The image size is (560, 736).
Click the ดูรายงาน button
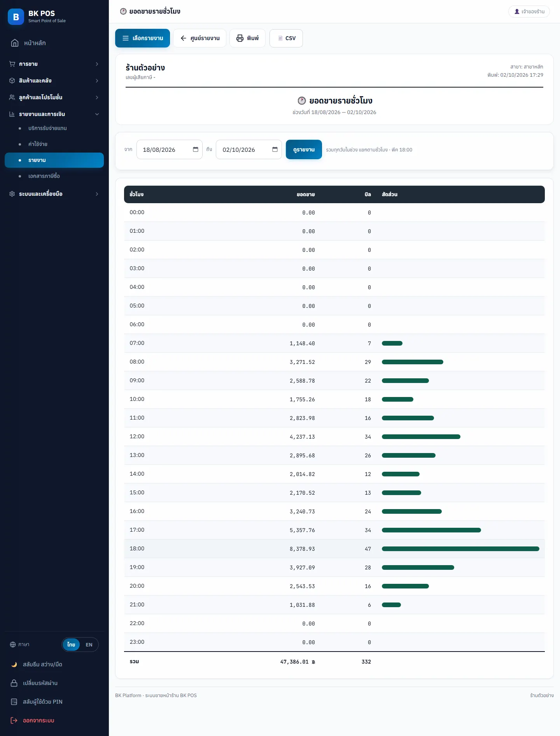[x=304, y=149]
